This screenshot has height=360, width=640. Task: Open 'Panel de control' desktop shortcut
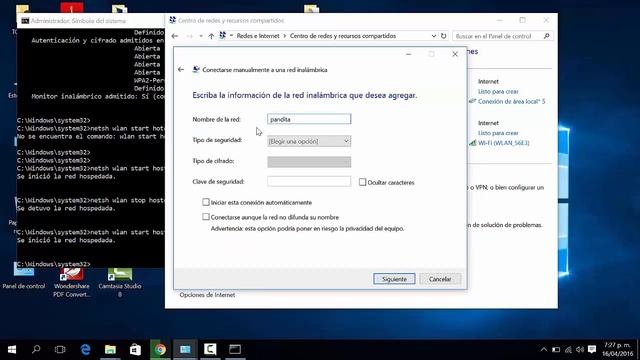[24, 276]
